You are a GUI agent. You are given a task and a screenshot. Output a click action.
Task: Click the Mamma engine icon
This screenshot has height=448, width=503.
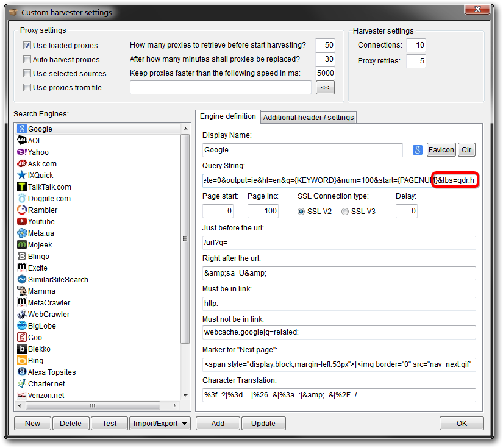click(21, 291)
